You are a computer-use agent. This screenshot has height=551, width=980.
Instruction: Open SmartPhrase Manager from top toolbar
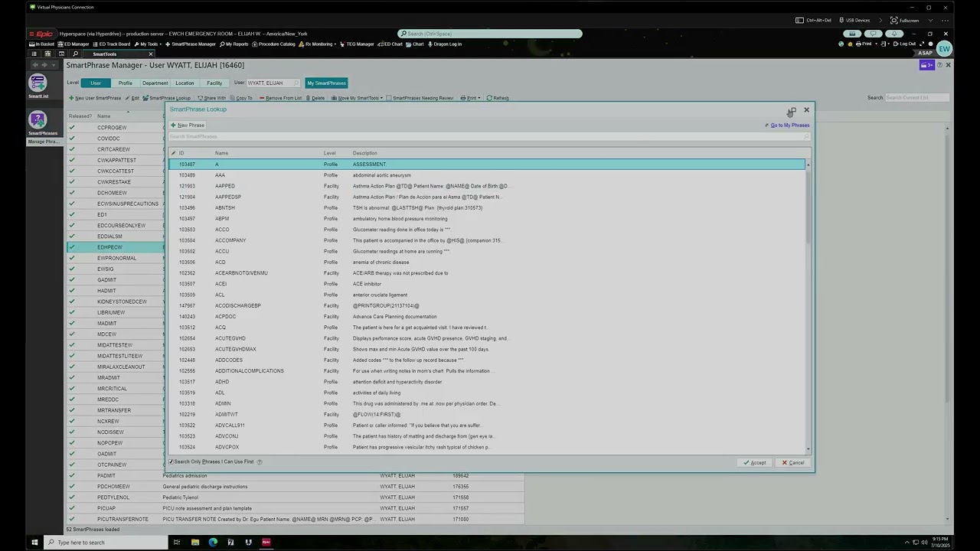(191, 44)
